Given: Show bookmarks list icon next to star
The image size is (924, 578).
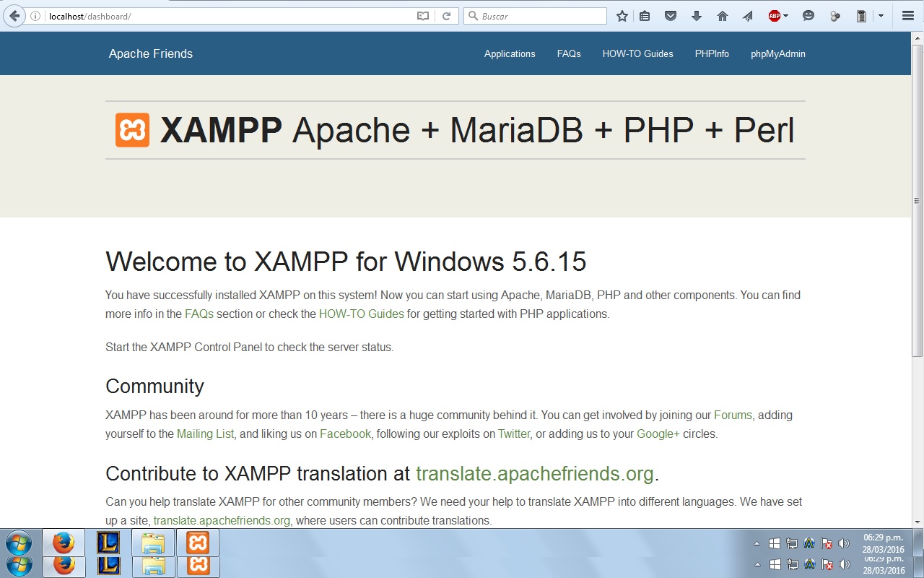Looking at the screenshot, I should tap(645, 16).
